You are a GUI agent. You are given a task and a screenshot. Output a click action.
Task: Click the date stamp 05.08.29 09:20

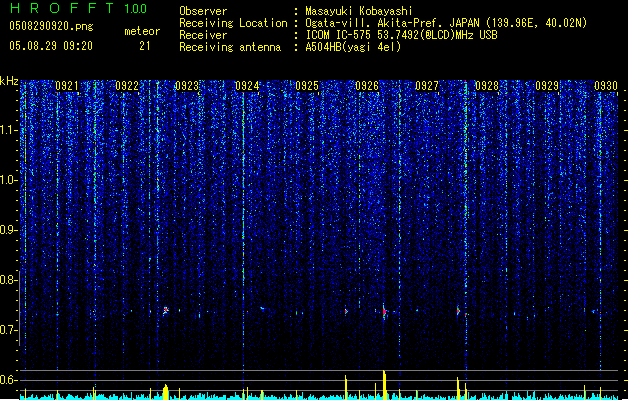pyautogui.click(x=51, y=46)
